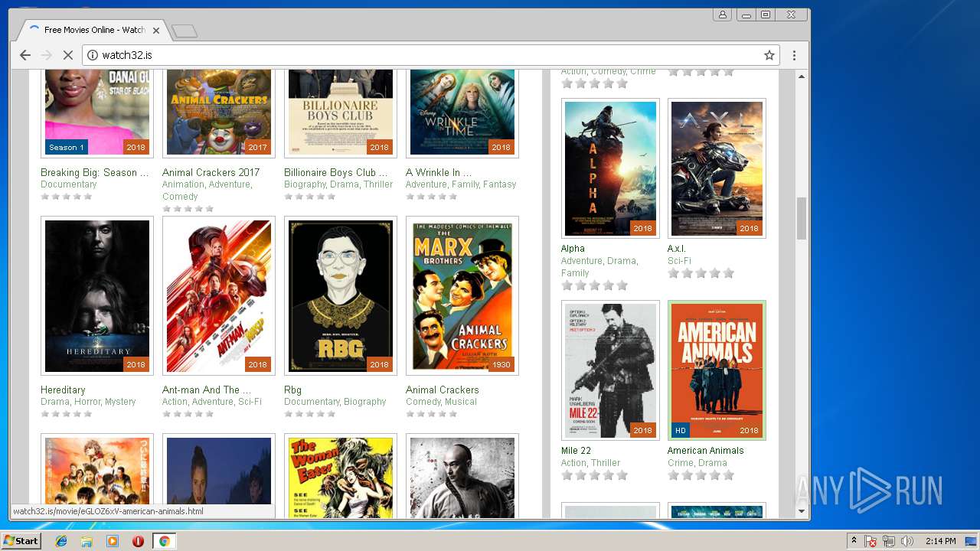The image size is (980, 551).
Task: Open the Chrome user profile icon
Action: click(x=722, y=15)
